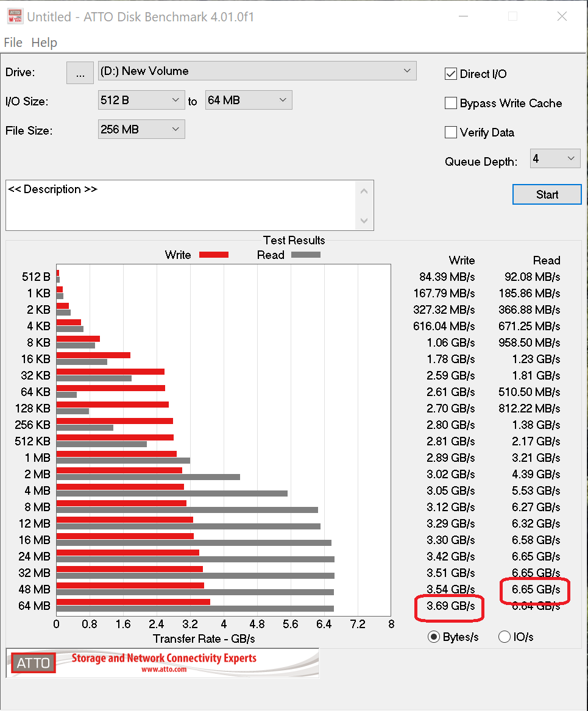Image resolution: width=588 pixels, height=711 pixels.
Task: Switch results to IO/s
Action: pyautogui.click(x=505, y=637)
